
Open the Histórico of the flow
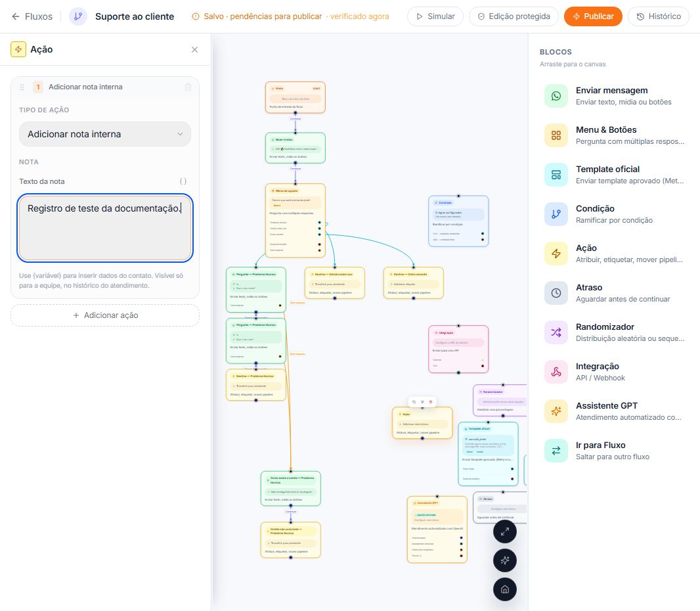[659, 16]
